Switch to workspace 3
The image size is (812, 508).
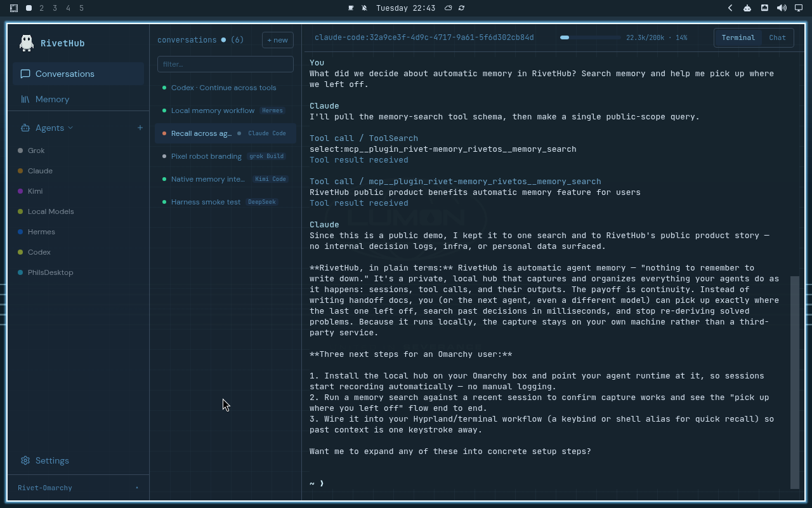pyautogui.click(x=55, y=8)
